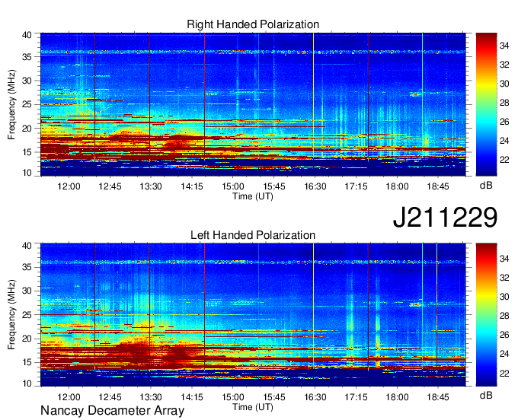
Task: Click the Left Handed Polarization spectrogram image
Action: point(253,315)
